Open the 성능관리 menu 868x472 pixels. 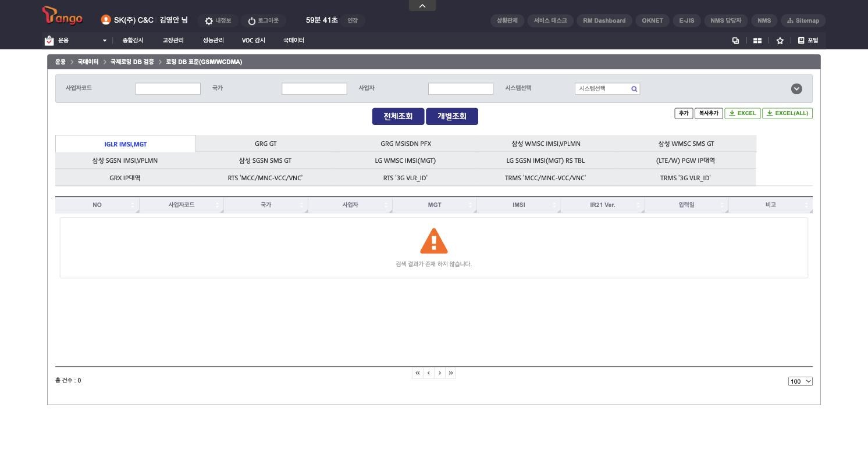point(213,41)
